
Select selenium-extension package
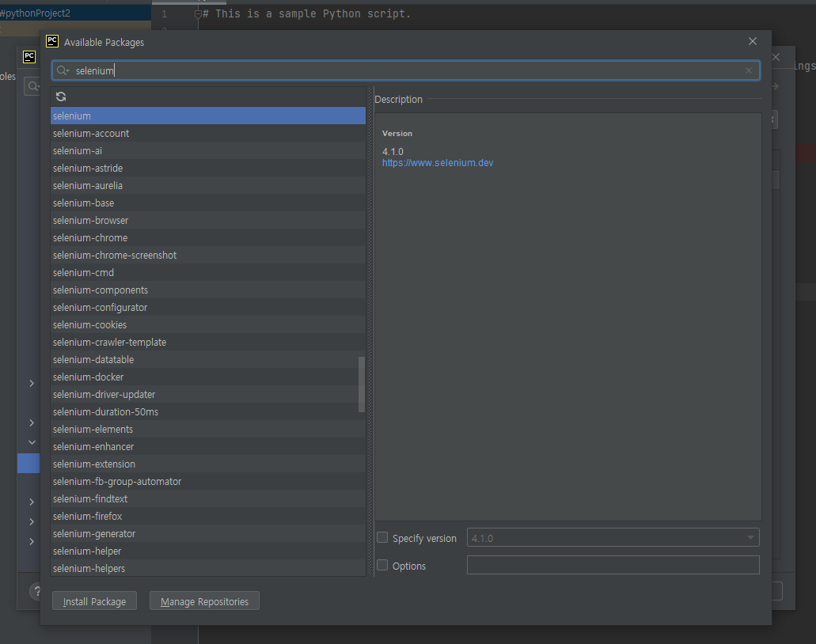(208, 464)
